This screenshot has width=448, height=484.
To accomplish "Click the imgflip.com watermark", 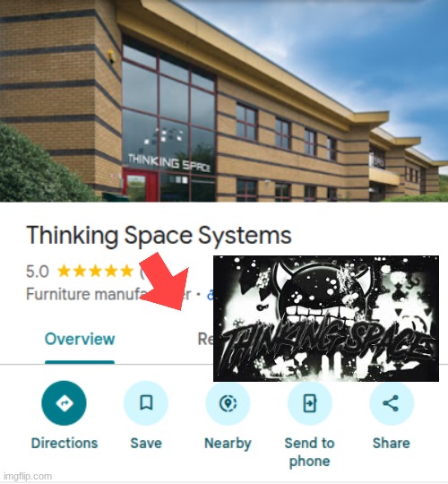I will (x=28, y=476).
